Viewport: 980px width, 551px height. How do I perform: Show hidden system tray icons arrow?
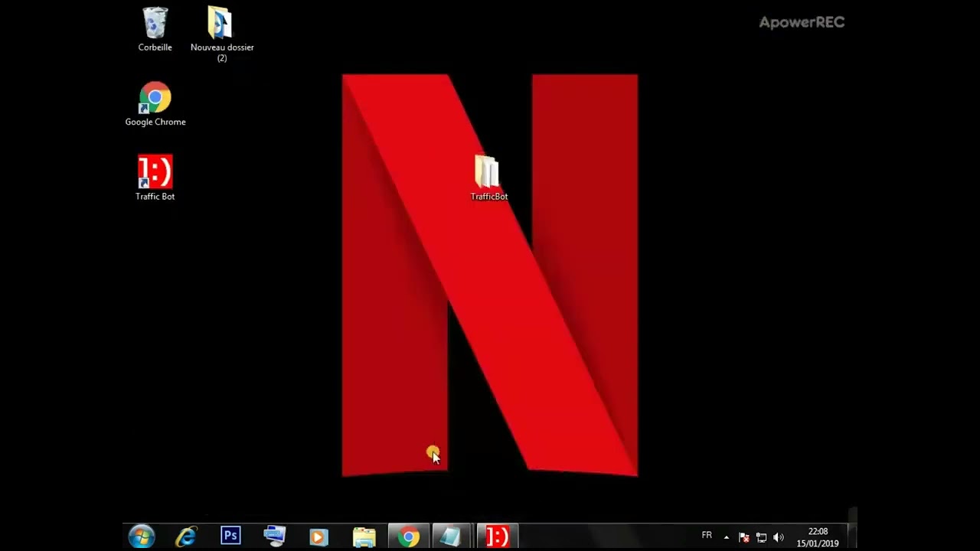coord(727,537)
